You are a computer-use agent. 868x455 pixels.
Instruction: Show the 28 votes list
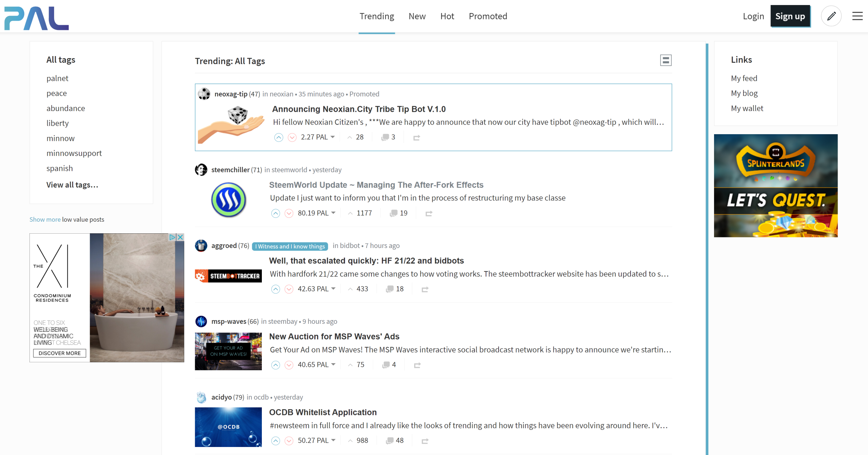[x=355, y=137]
